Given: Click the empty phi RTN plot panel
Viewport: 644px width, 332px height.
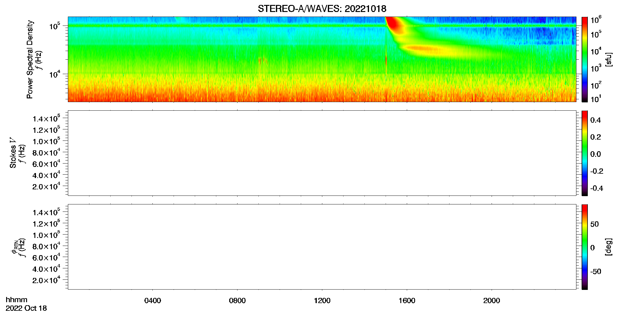Looking at the screenshot, I should (x=322, y=247).
